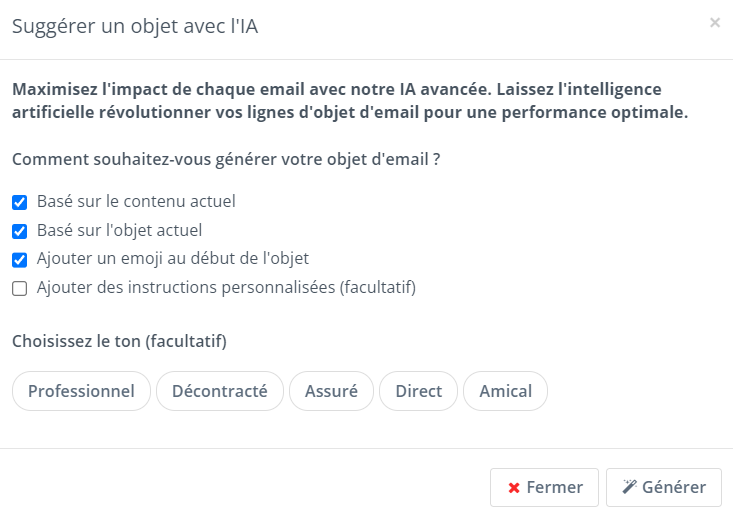Screen dimensions: 733x512
Task: Uncheck the "Basé sur l'objet actuel" checkbox
Action: coord(20,231)
